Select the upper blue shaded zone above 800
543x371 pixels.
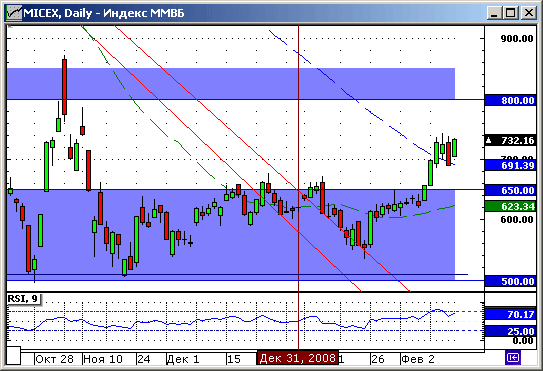[x=231, y=83]
